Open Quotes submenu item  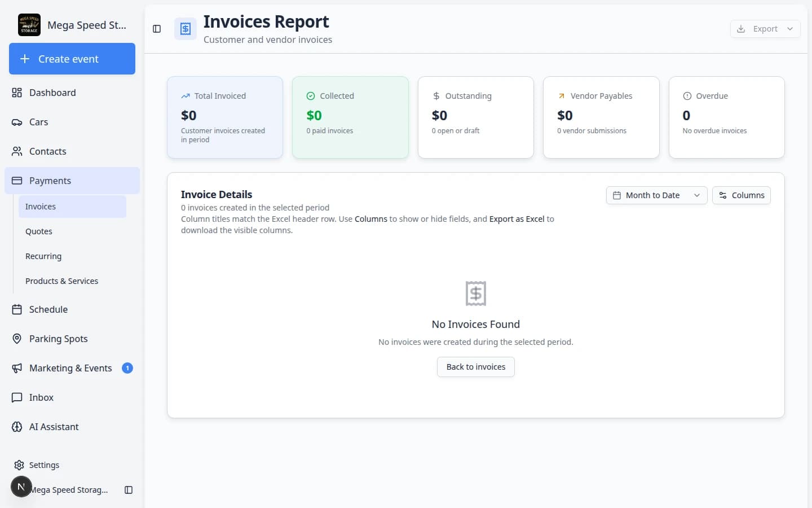(x=72, y=231)
